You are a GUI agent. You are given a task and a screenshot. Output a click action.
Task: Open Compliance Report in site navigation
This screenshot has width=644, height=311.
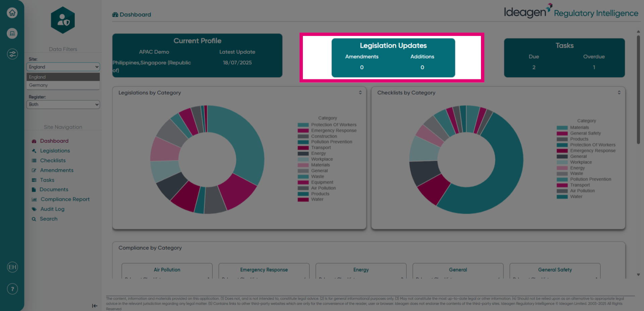pyautogui.click(x=65, y=199)
